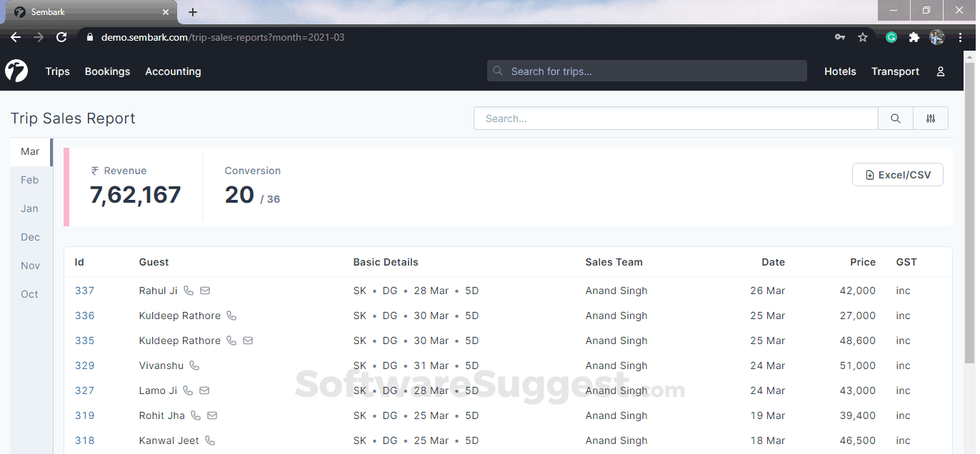Click the Excel/CSV export document icon

click(870, 174)
